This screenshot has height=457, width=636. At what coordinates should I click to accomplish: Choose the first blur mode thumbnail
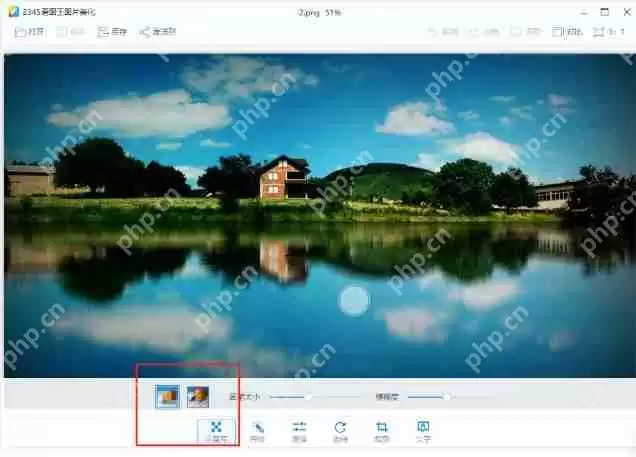point(168,396)
